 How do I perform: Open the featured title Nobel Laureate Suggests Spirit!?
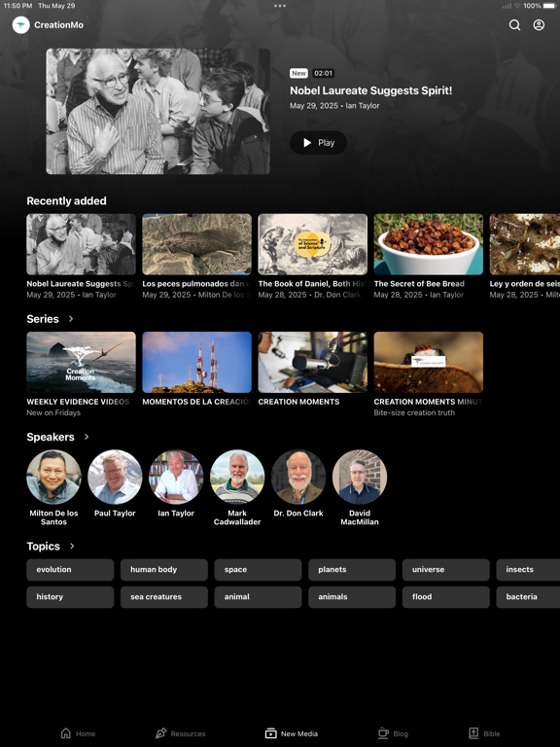(371, 90)
